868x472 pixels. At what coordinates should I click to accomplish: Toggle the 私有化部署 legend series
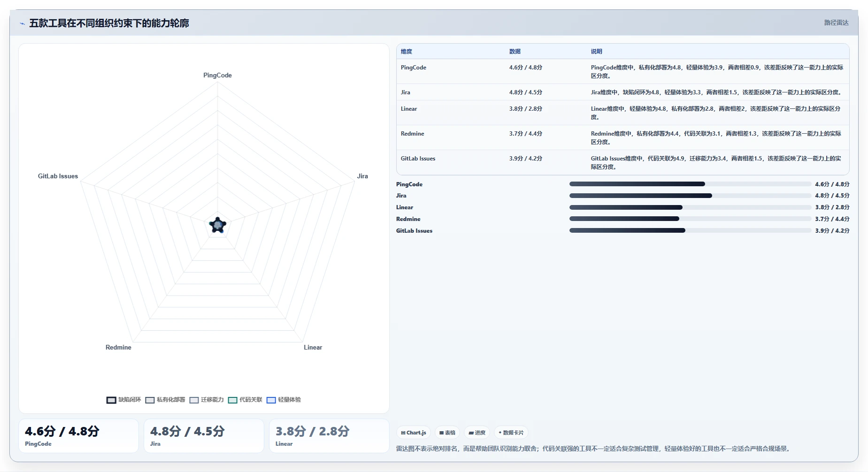click(x=165, y=400)
